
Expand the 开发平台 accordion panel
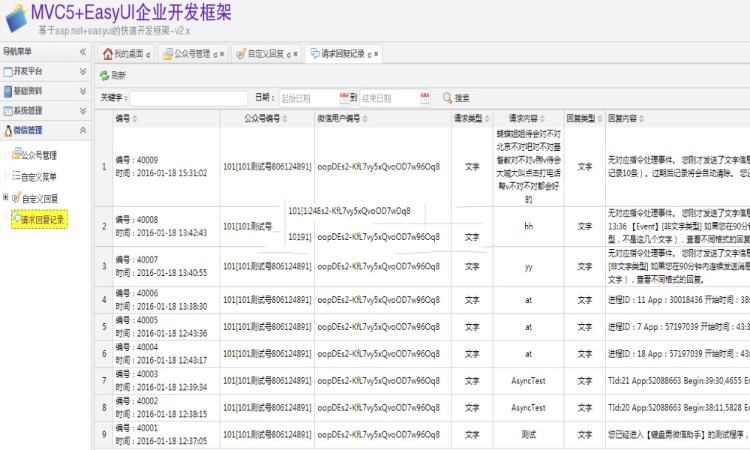point(82,71)
